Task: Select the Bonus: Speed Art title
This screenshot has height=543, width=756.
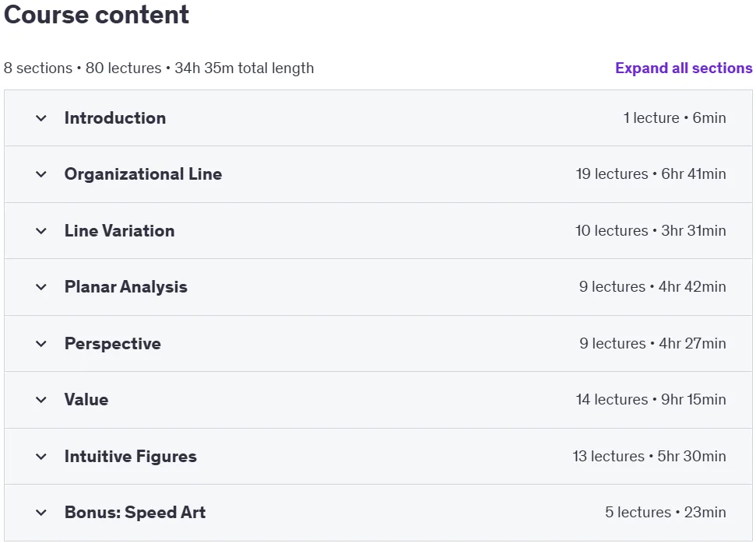Action: (135, 512)
